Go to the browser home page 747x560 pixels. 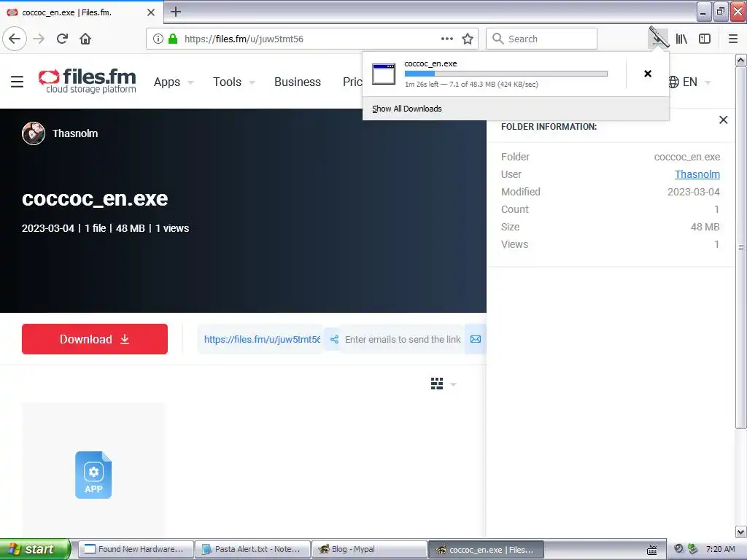(x=85, y=39)
